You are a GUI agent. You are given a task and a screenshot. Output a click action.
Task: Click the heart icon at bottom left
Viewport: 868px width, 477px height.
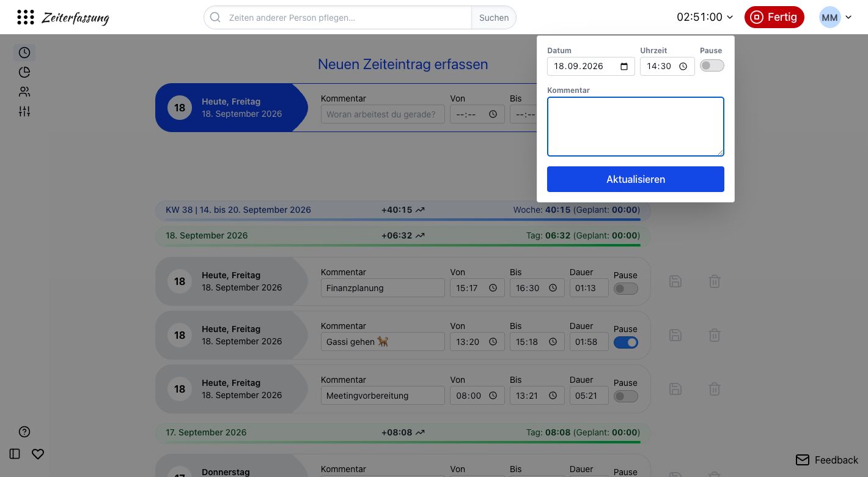[38, 454]
